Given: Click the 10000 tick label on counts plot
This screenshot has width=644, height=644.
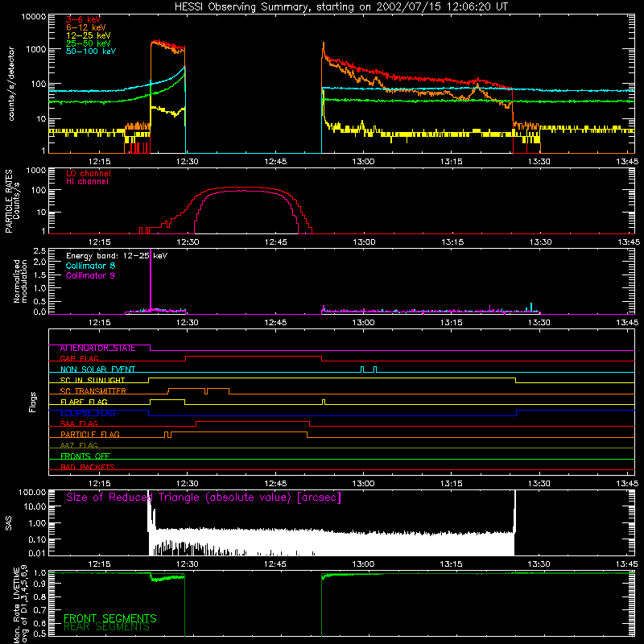Looking at the screenshot, I should point(34,17).
